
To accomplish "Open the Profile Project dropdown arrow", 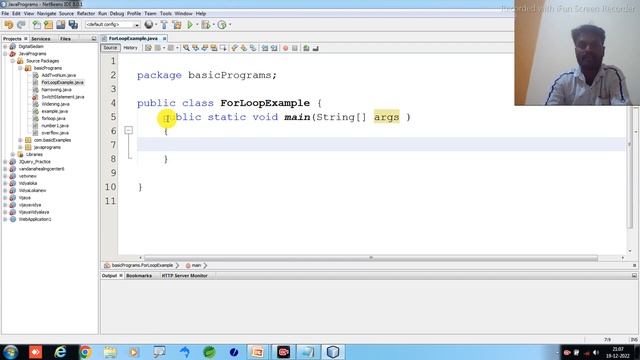I will tap(230, 25).
